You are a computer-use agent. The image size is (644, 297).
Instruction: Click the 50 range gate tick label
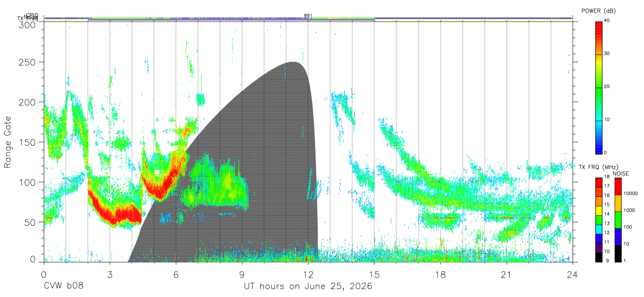[30, 222]
